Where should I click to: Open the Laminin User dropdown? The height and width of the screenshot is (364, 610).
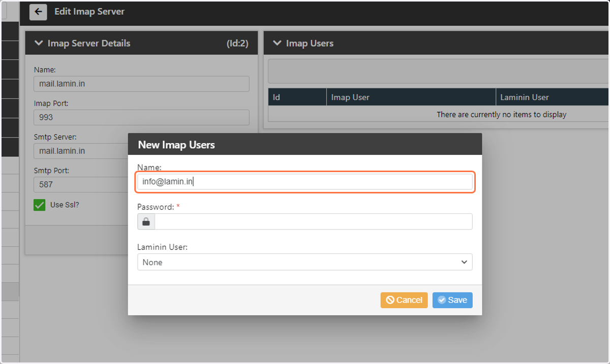(305, 262)
